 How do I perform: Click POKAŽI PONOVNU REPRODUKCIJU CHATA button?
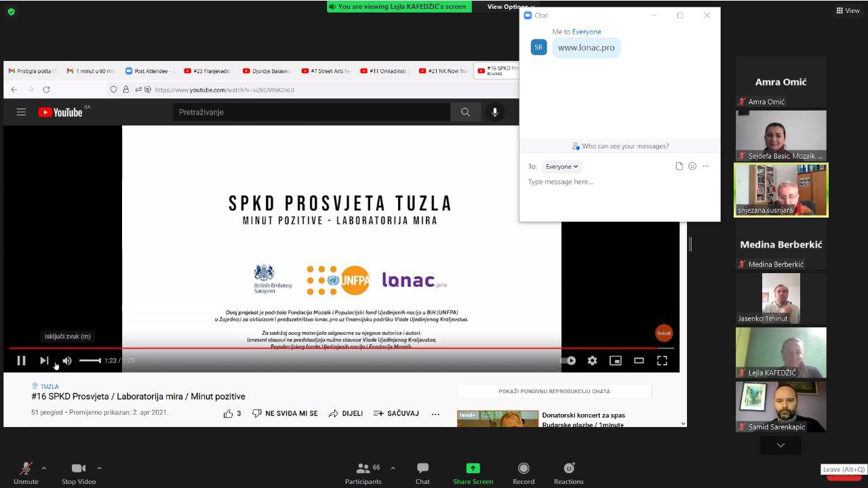pyautogui.click(x=554, y=391)
